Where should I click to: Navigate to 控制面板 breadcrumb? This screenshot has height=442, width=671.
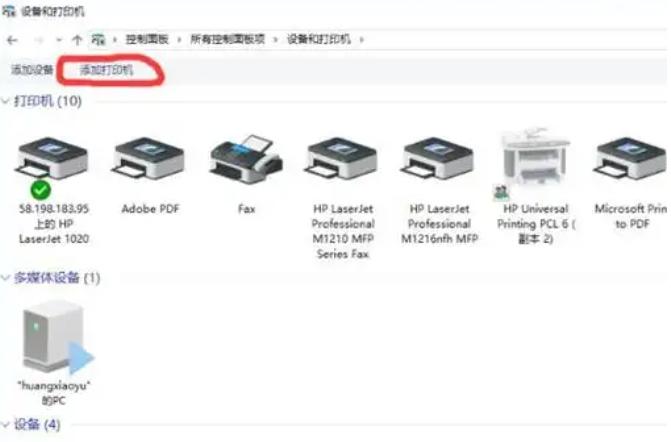[147, 39]
